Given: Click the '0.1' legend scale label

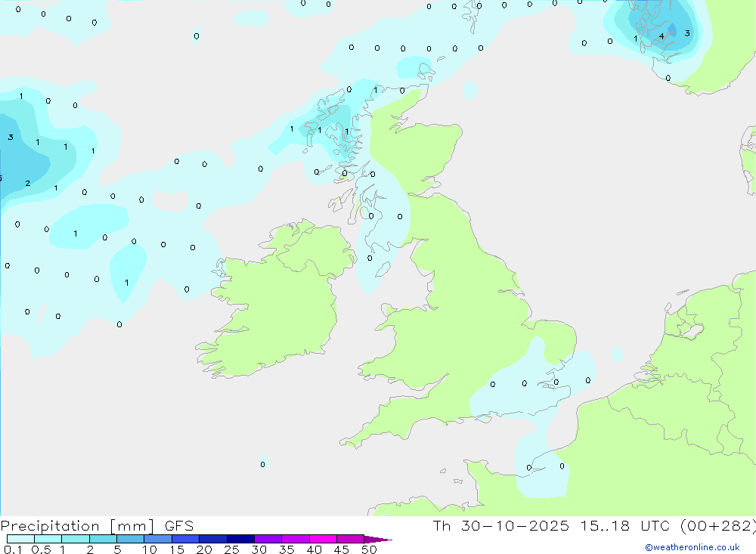Looking at the screenshot, I should 13,549.
